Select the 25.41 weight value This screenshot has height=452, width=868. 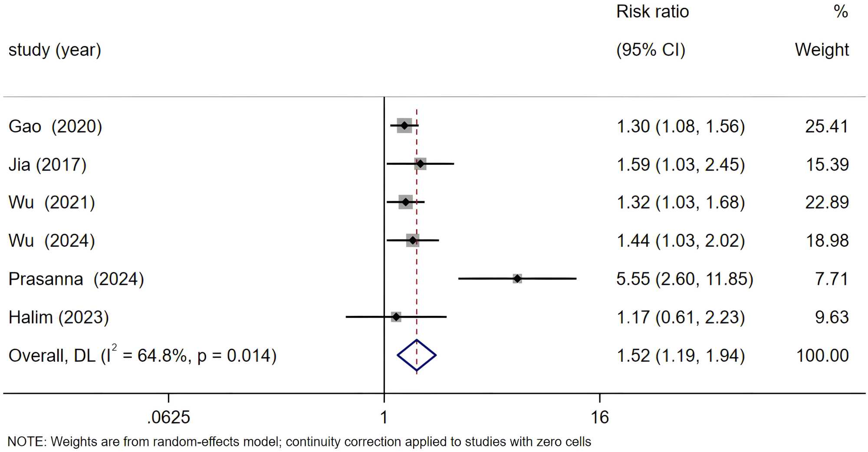[x=826, y=127]
